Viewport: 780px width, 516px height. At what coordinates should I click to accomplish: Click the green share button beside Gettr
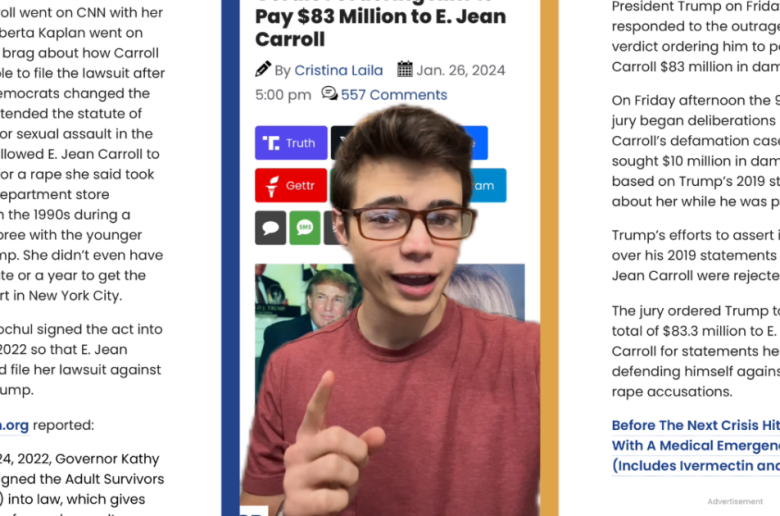(333, 185)
